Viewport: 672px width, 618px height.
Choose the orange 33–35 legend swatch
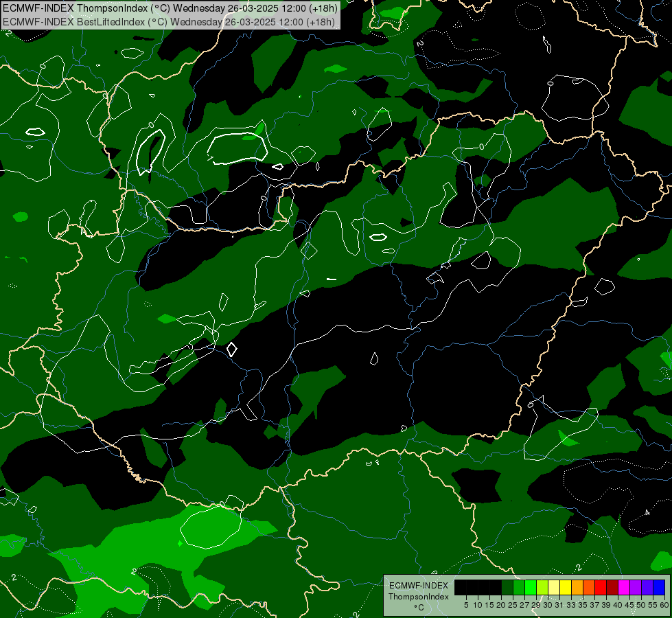[577, 587]
